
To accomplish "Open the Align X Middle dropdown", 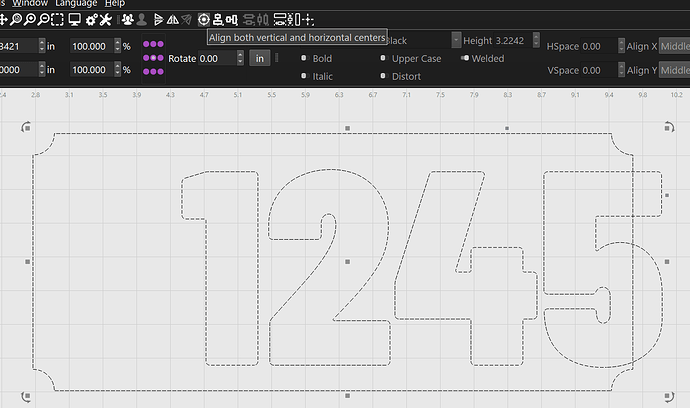I will point(674,46).
